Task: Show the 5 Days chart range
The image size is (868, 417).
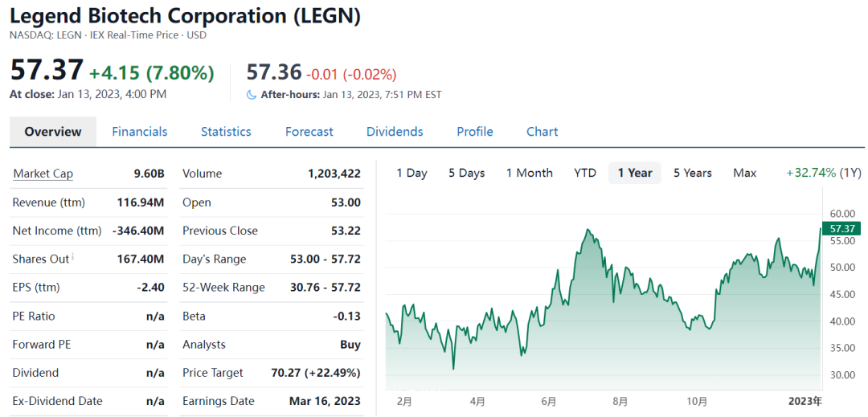Action: [x=467, y=173]
